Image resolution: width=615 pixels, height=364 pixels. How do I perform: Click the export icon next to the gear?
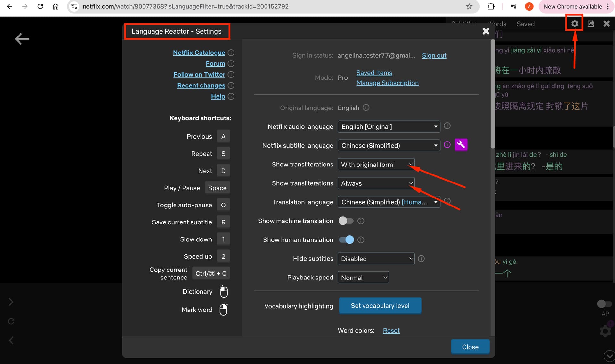(591, 24)
